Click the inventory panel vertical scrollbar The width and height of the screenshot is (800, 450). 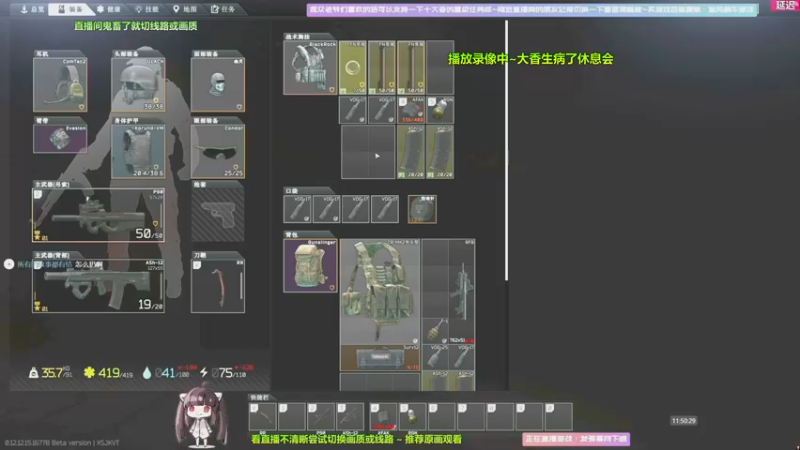[x=506, y=150]
